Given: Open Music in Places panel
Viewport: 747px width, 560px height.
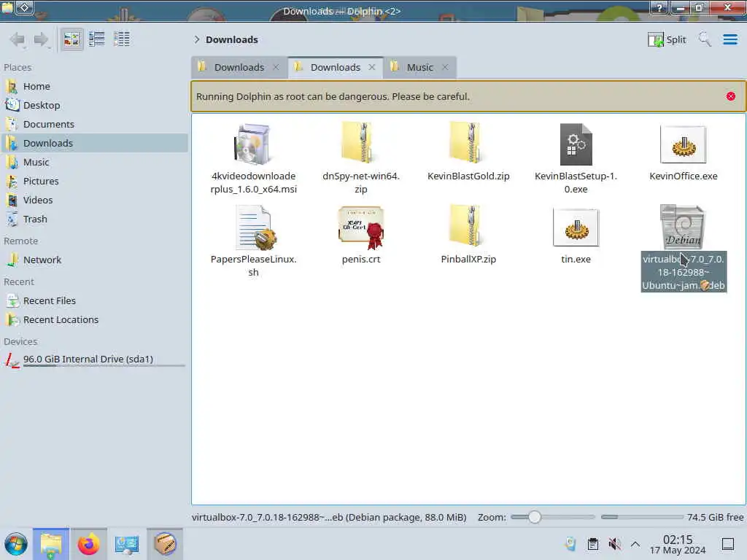Looking at the screenshot, I should (94, 162).
